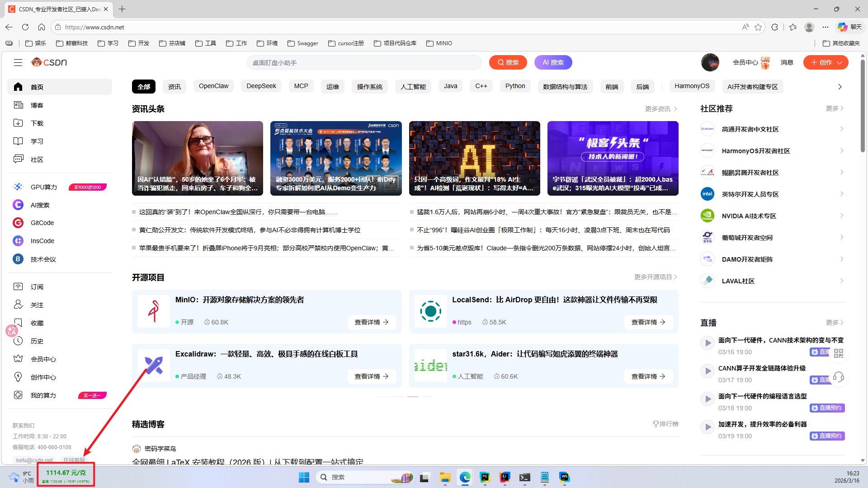
Task: Click the 创作 dropdown button
Action: [x=826, y=62]
